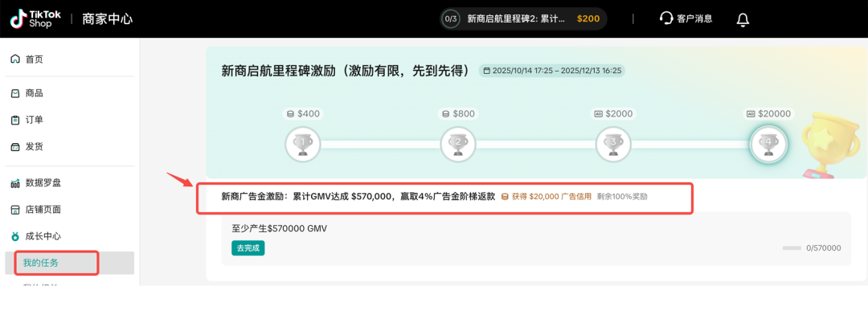Select milestone trophy number 2
Image resolution: width=868 pixels, height=315 pixels.
tap(458, 144)
